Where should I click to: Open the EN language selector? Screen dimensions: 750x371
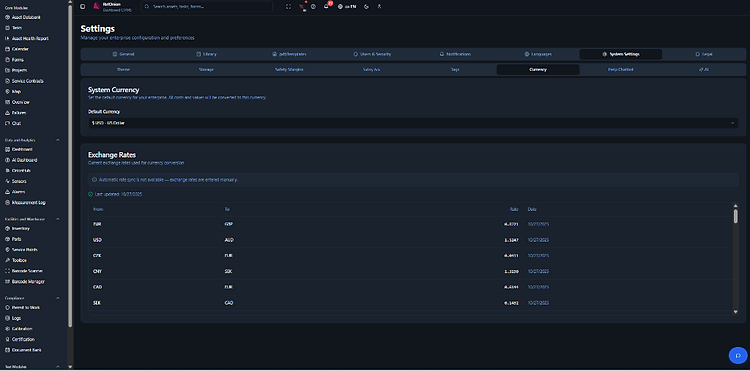click(347, 7)
